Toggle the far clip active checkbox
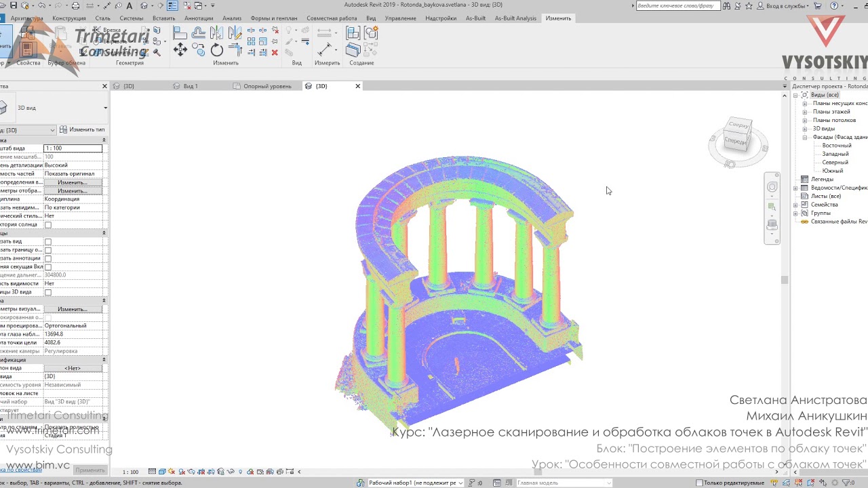The image size is (868, 488). [x=48, y=267]
